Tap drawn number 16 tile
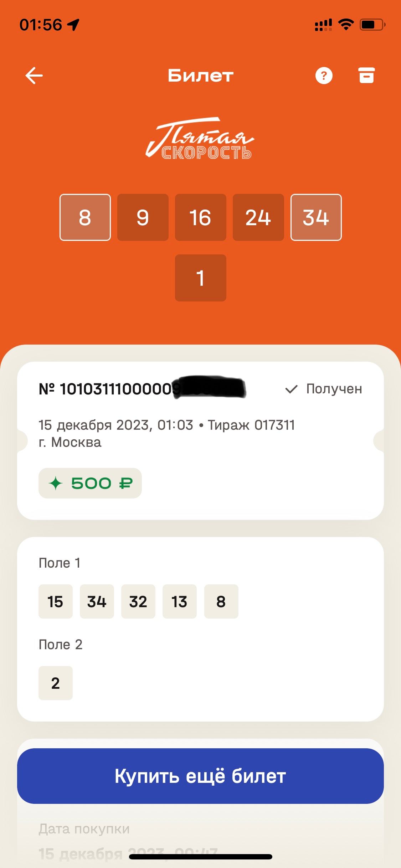The height and width of the screenshot is (868, 401). click(201, 217)
